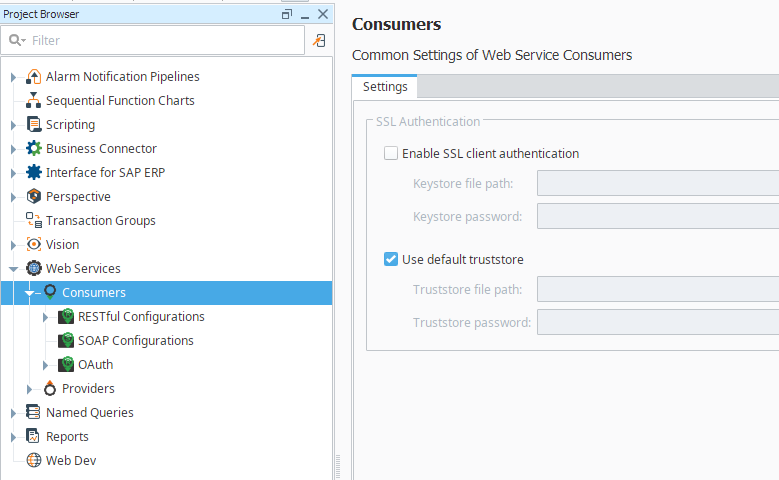Click the Web Dev globe icon
This screenshot has width=779, height=480.
click(34, 461)
